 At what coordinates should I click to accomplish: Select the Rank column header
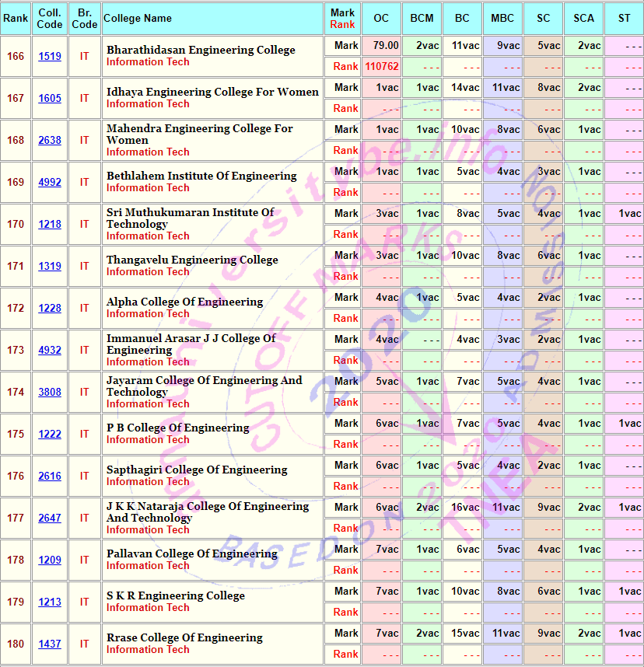(x=16, y=19)
